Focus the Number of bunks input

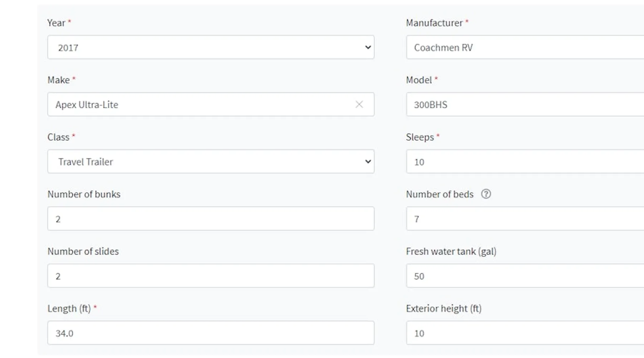point(211,218)
